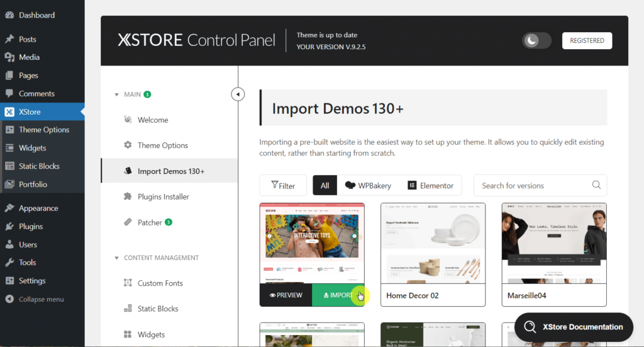
Task: Click the Patcher notification badge 3
Action: 169,222
